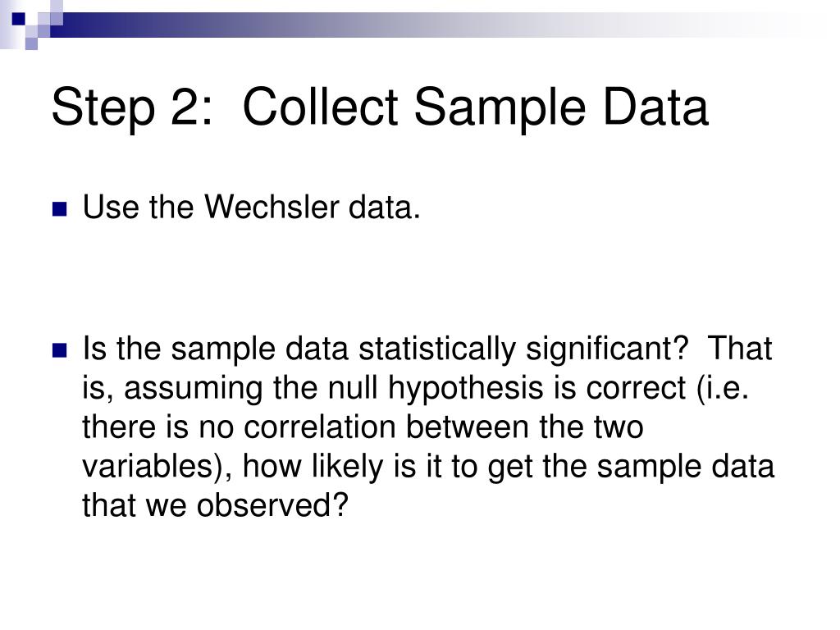Click the words 'Step 2:' in the title

(x=132, y=107)
